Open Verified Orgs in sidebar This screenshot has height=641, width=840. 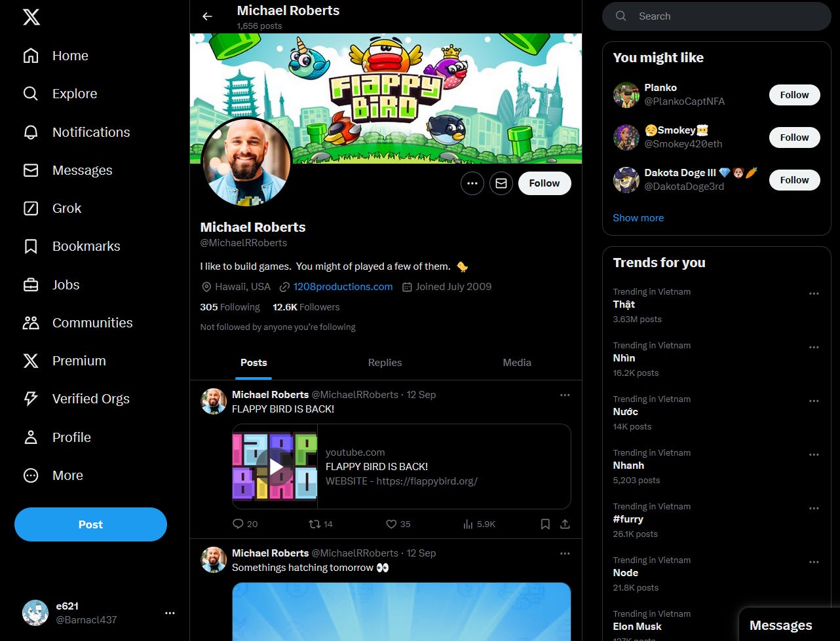coord(76,399)
